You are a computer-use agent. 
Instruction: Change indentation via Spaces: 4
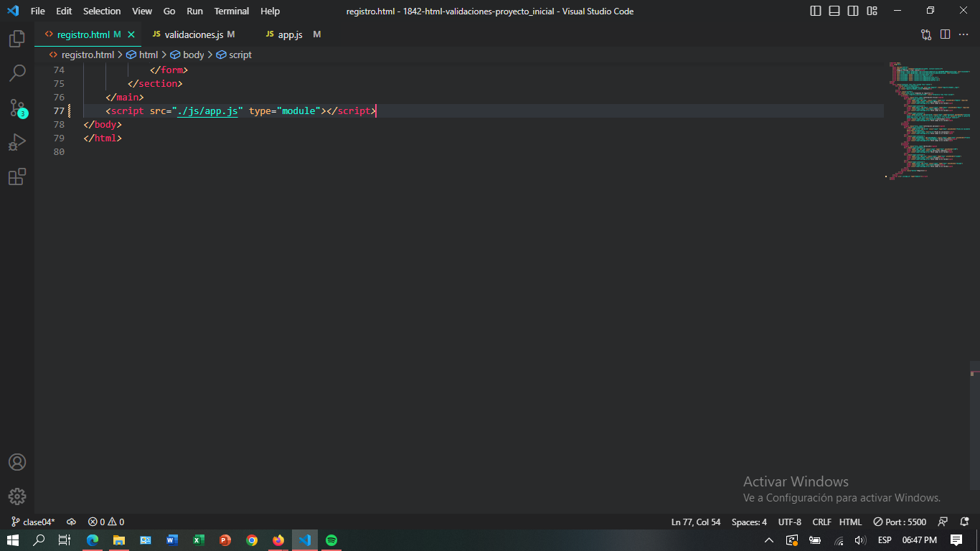tap(749, 522)
